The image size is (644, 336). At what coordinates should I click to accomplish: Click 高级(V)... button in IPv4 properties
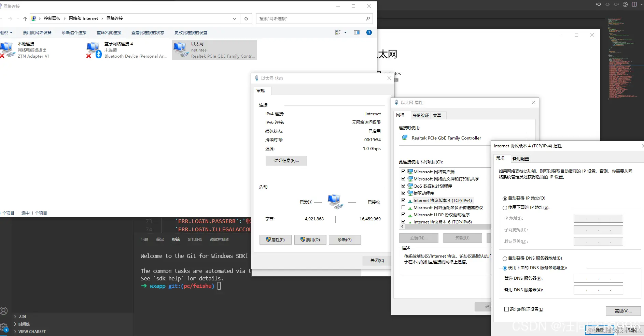623,311
